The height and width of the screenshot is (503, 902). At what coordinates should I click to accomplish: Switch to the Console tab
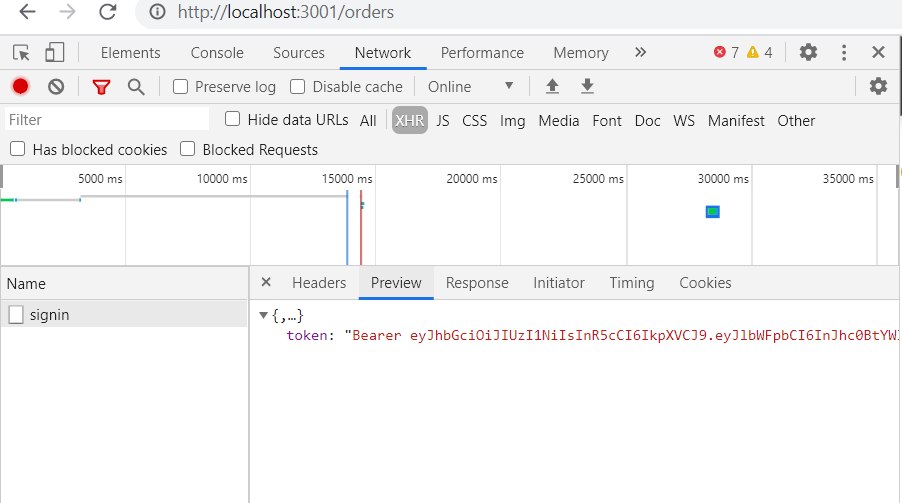click(x=217, y=52)
